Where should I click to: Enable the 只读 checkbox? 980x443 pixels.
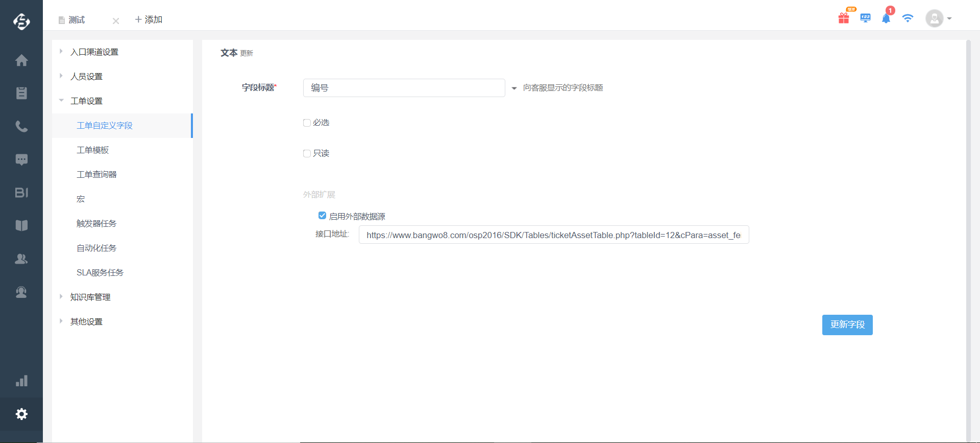pos(307,153)
